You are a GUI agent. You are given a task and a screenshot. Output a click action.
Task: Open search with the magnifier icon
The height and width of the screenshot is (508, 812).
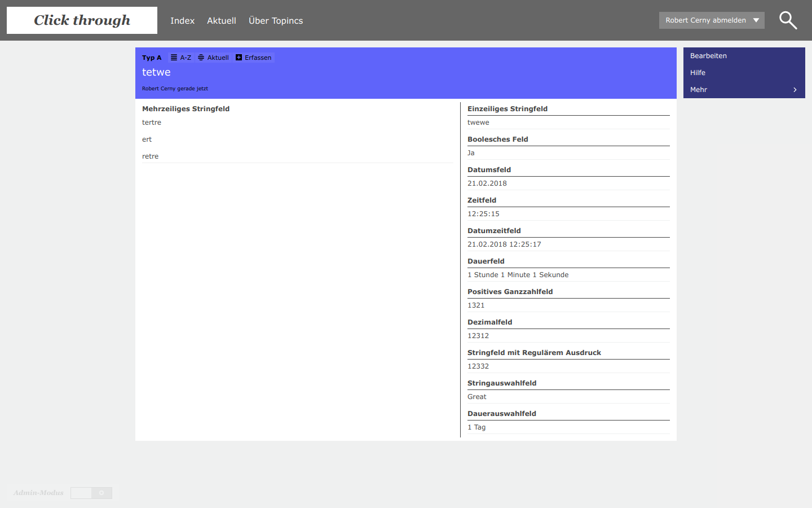pos(788,20)
